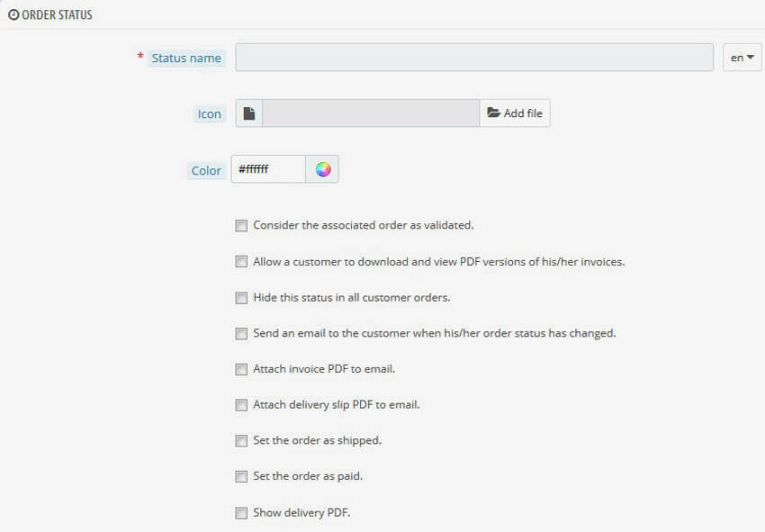The image size is (765, 532).
Task: Open the color picker wheel icon
Action: (x=322, y=168)
